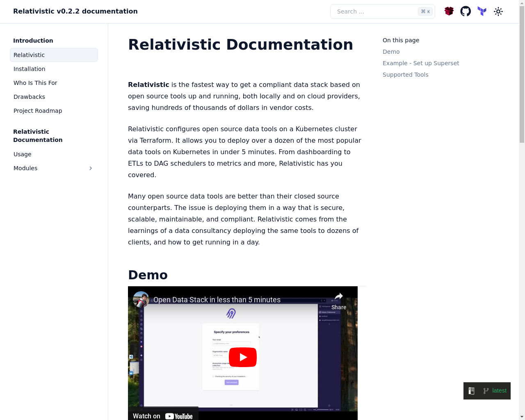Viewport: 525px width, 420px height.
Task: Open the GitHub repository icon
Action: click(466, 11)
